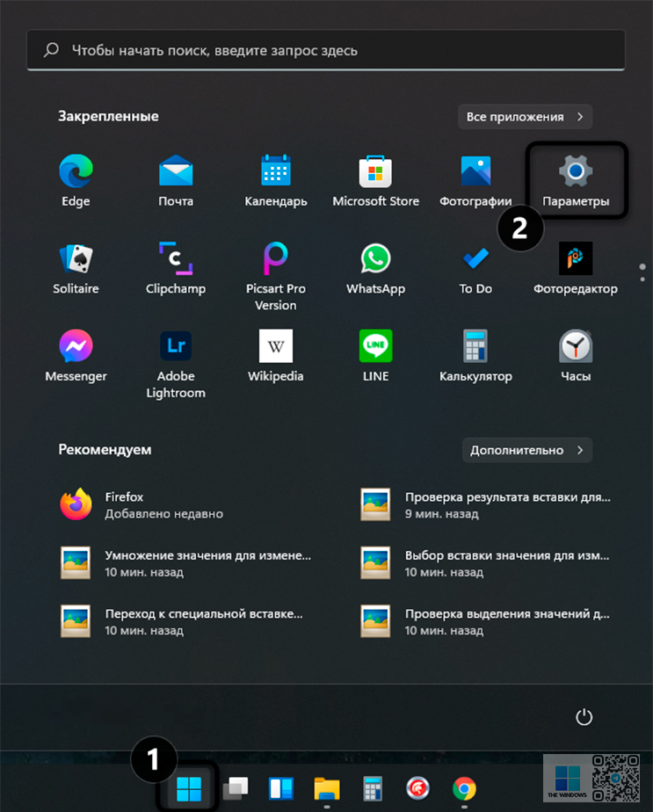Open Дополнительно recommended items
Viewport: 653px width, 812px height.
click(x=527, y=450)
